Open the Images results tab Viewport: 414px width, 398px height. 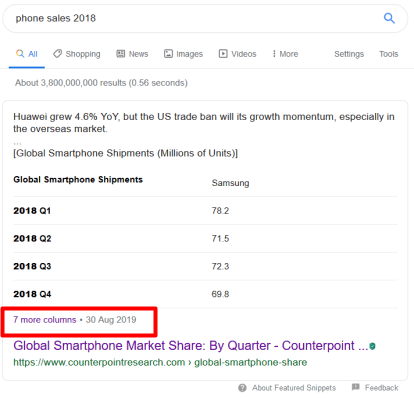click(183, 54)
